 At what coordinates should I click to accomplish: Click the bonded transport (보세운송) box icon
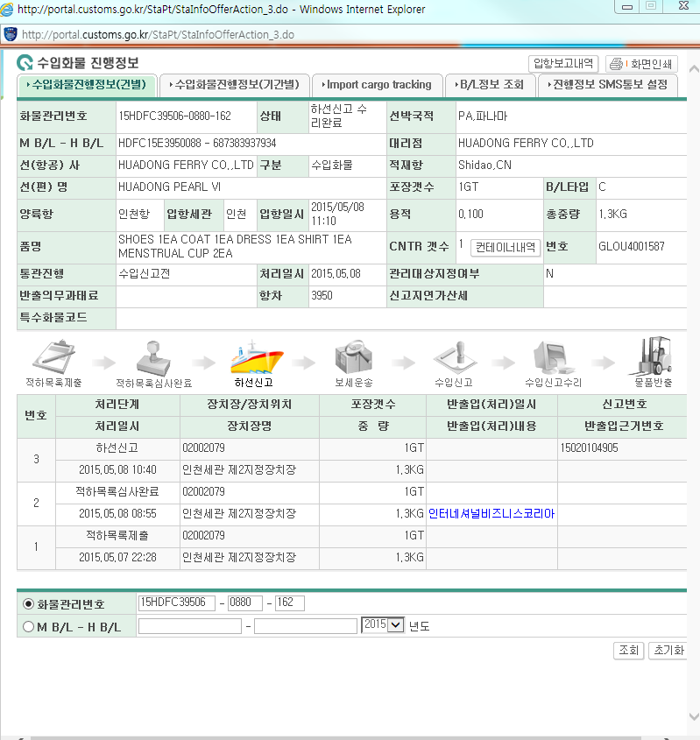pyautogui.click(x=354, y=356)
